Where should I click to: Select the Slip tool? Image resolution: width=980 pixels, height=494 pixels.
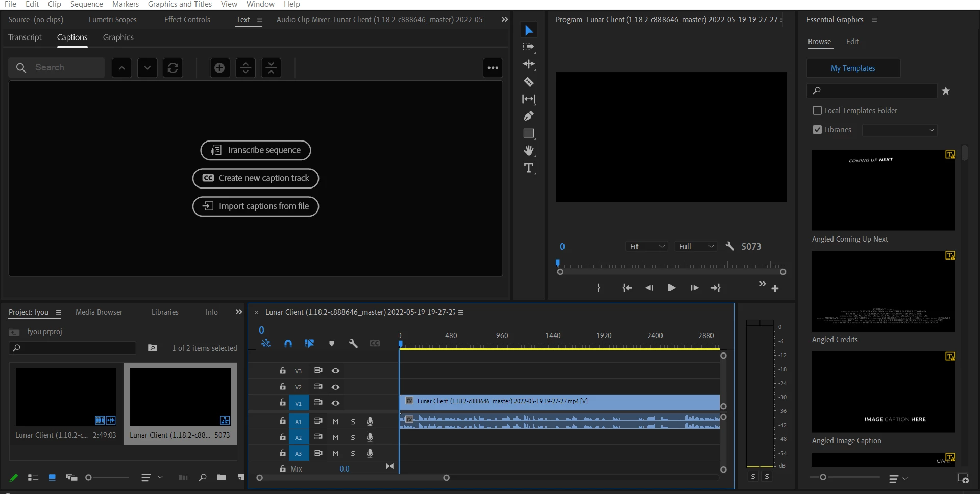pos(529,99)
